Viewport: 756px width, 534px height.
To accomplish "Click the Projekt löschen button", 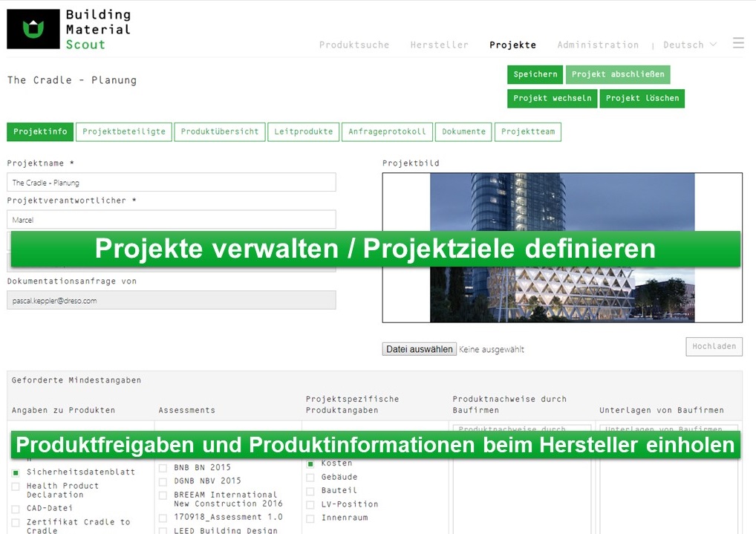I will pyautogui.click(x=642, y=98).
